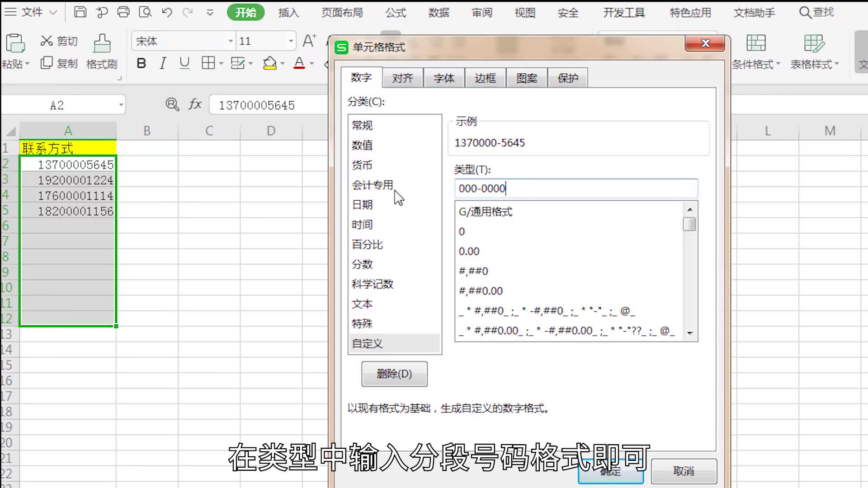Click the Font Color A icon
The width and height of the screenshot is (868, 488).
coord(299,63)
